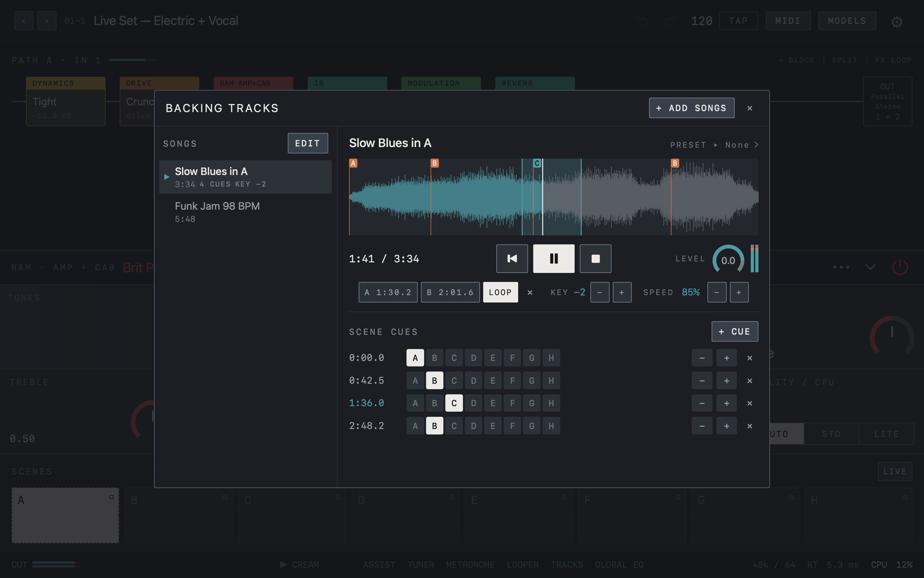Delete the 0:42.5 scene cue
The height and width of the screenshot is (578, 924).
pyautogui.click(x=749, y=381)
